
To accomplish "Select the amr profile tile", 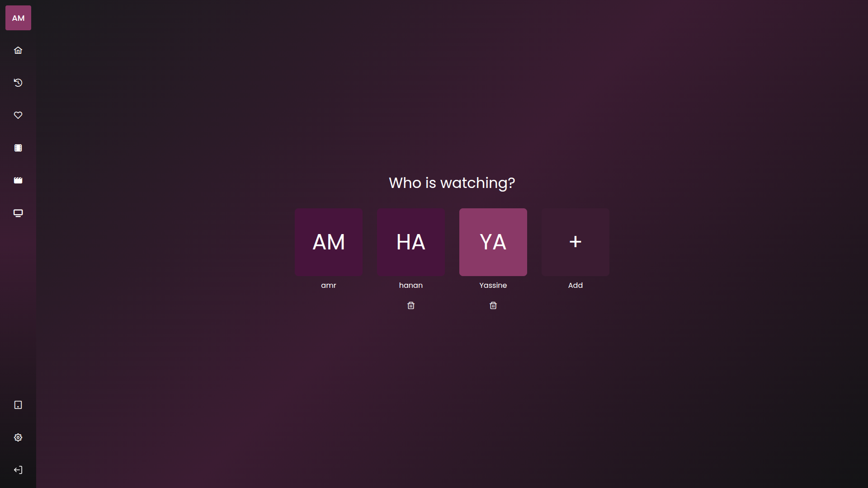I will 329,242.
